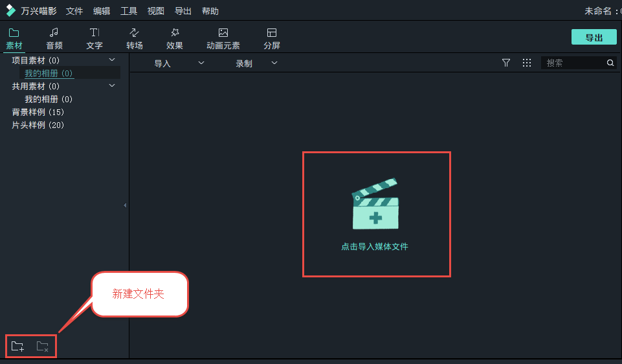Select 我的相册 (0) under 项目素材

pos(49,73)
